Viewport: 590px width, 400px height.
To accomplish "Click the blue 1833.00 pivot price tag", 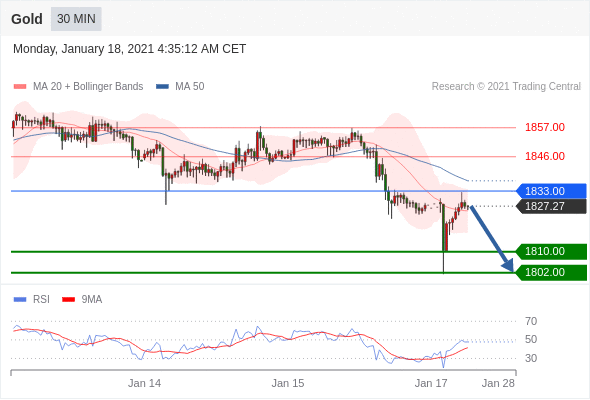I will 551,191.
